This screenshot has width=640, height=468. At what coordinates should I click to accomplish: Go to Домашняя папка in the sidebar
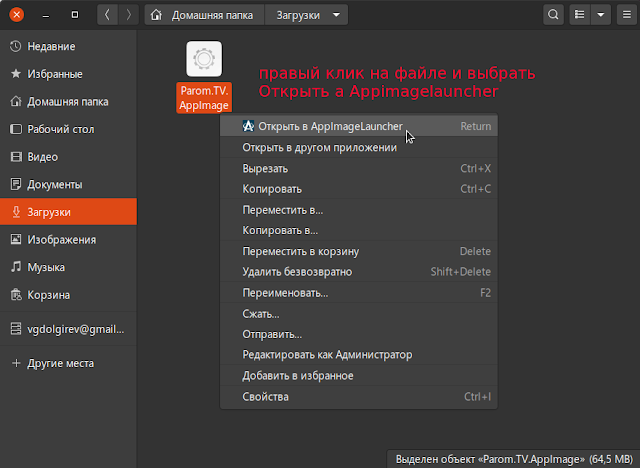[x=69, y=102]
